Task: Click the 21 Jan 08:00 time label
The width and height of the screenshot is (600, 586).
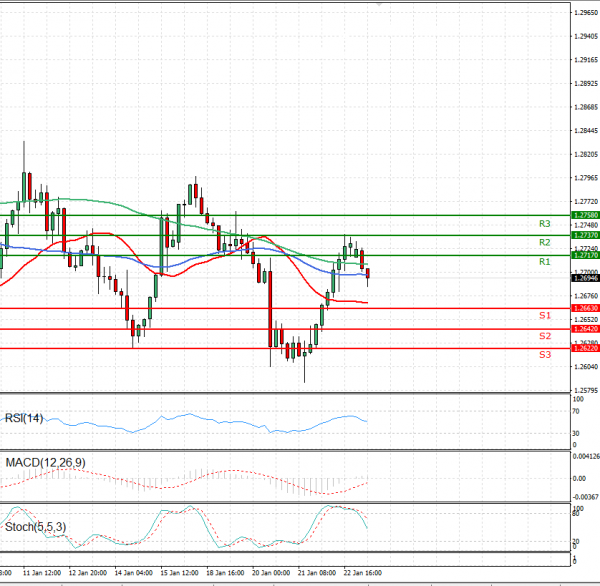Action: point(317,573)
